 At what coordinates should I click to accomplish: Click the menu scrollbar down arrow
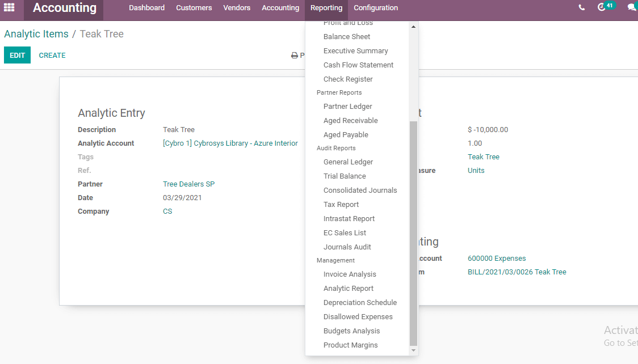pyautogui.click(x=413, y=350)
